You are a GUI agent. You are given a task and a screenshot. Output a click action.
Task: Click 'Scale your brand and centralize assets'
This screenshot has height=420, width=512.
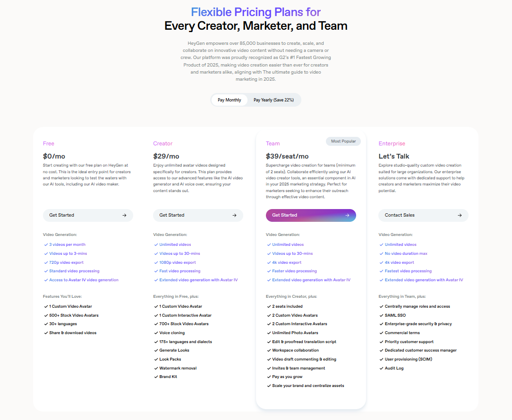point(308,386)
